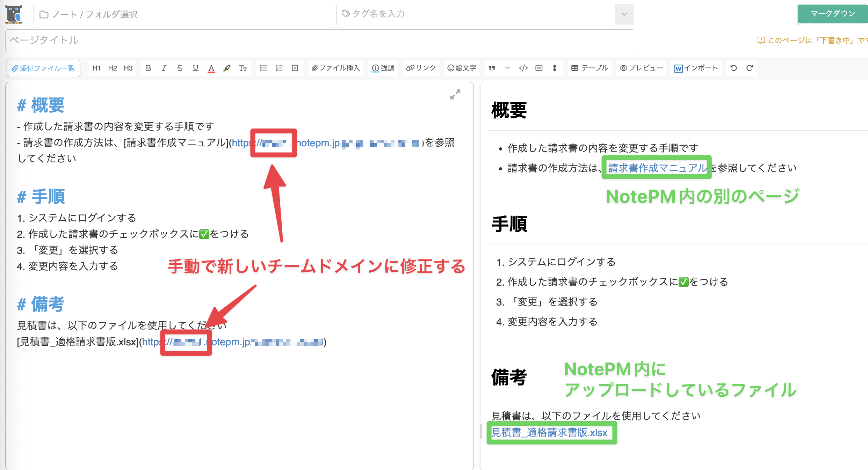The height and width of the screenshot is (470, 868).
Task: Open the 絵文字 emoji picker
Action: click(462, 68)
